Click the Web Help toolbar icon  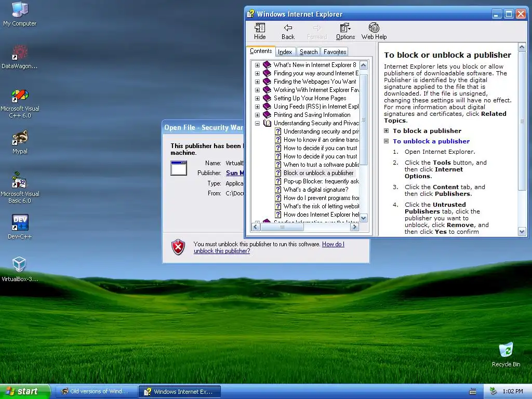click(x=374, y=31)
